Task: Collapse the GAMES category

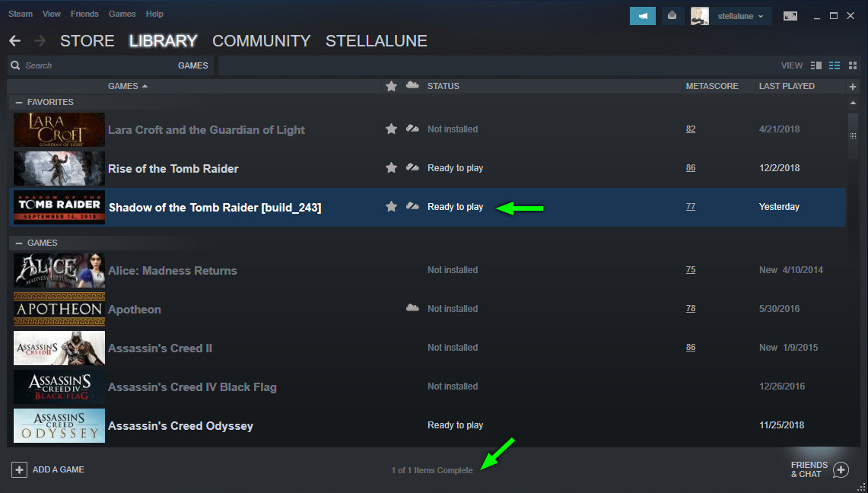Action: [19, 243]
